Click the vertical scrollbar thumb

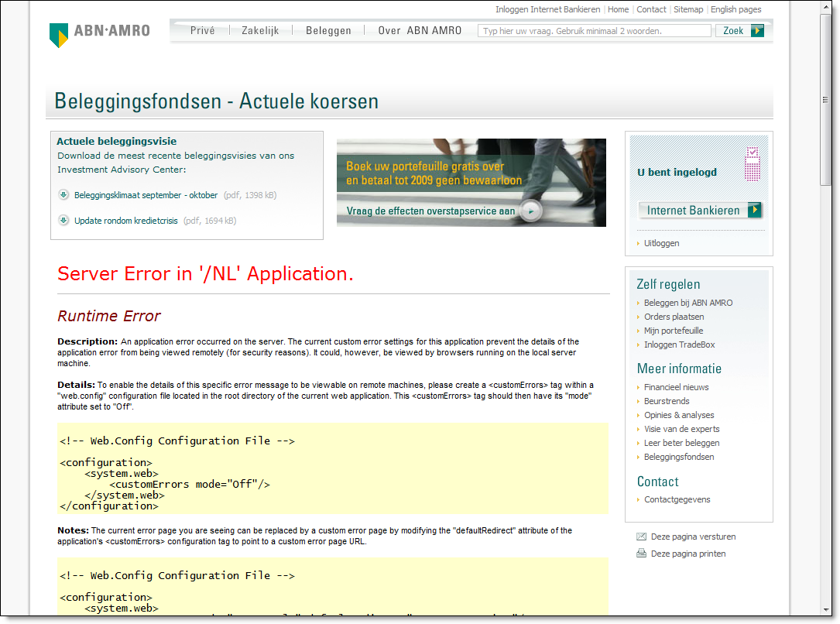[825, 100]
